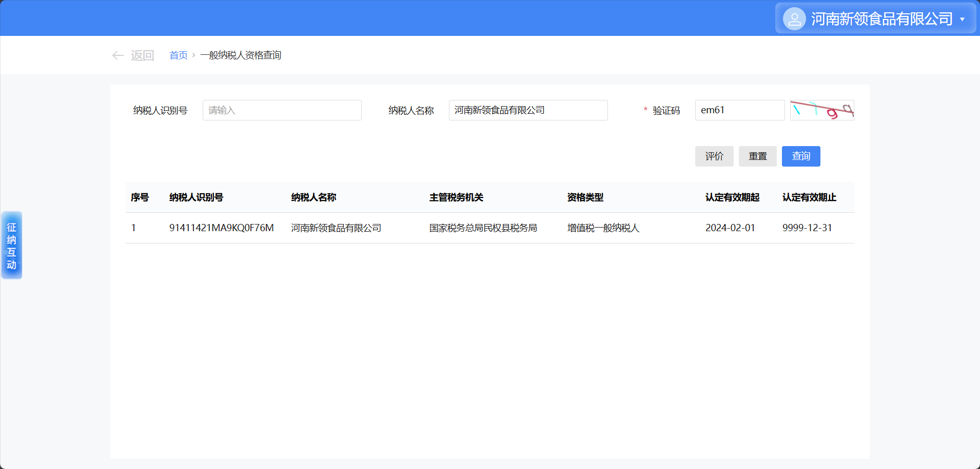Open the 首页 breadcrumb link
980x469 pixels.
pyautogui.click(x=179, y=55)
